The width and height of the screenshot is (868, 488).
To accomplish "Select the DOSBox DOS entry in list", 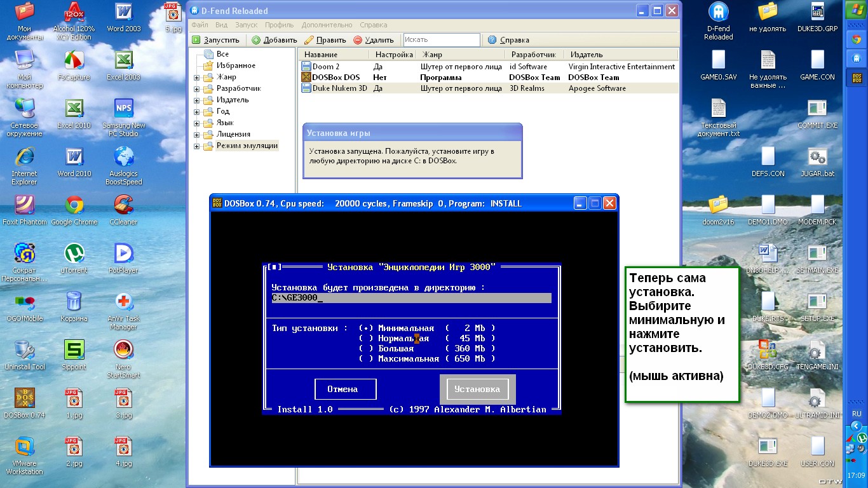I will coord(489,78).
